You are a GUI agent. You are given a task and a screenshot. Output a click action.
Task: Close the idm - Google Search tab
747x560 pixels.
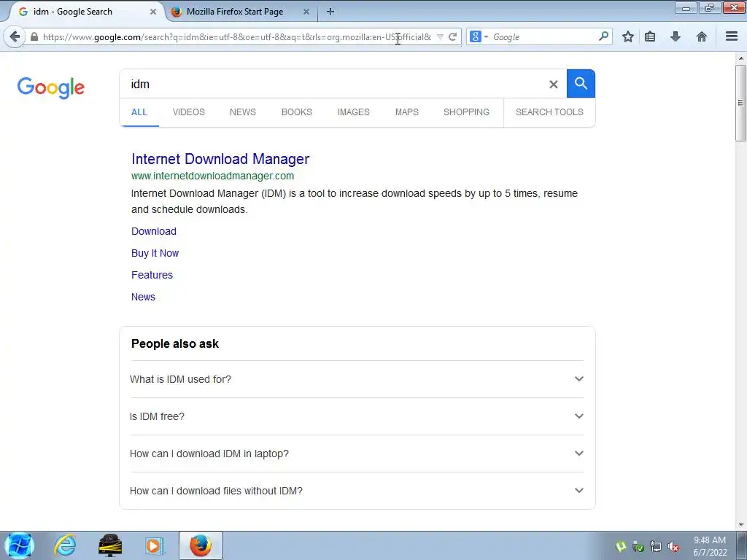coord(153,12)
